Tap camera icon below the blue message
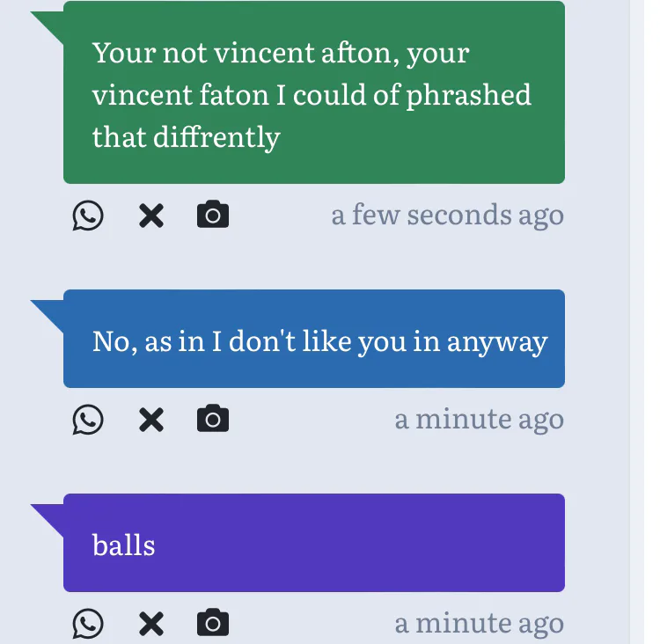 pos(212,419)
